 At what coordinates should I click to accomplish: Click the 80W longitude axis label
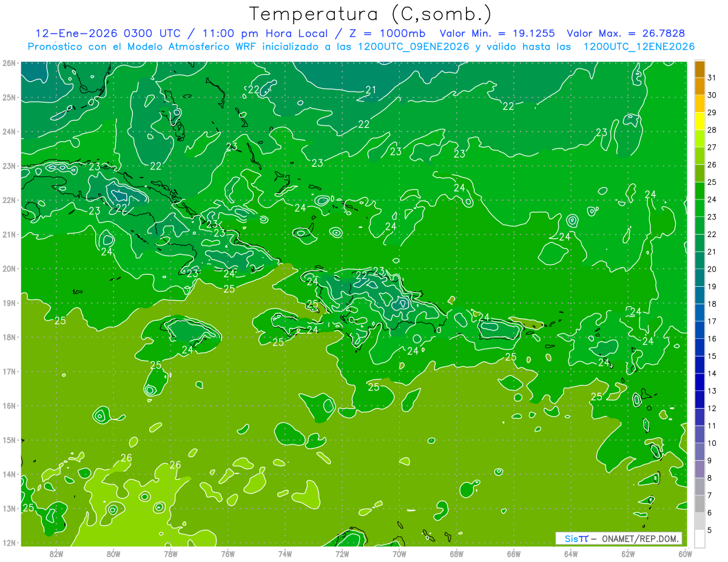point(113,554)
